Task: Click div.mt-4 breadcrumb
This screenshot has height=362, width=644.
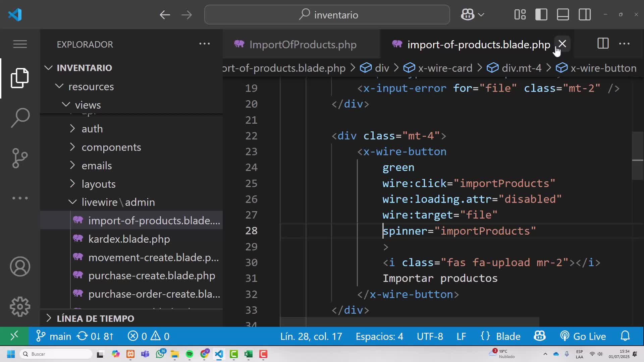Action: (514, 68)
